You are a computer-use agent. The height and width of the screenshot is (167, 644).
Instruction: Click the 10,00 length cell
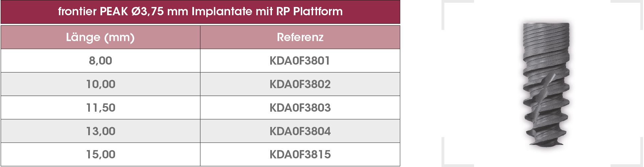pos(100,84)
